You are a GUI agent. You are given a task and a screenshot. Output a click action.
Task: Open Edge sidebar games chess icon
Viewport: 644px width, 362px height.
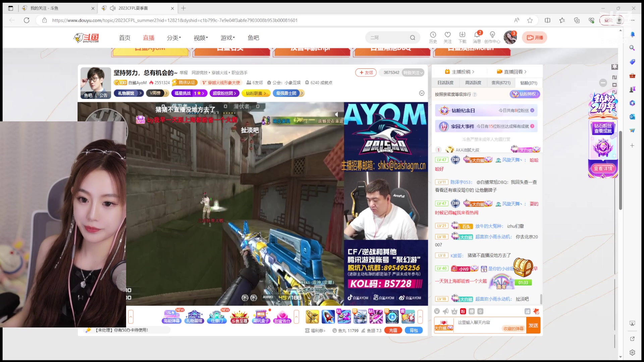[x=632, y=89]
